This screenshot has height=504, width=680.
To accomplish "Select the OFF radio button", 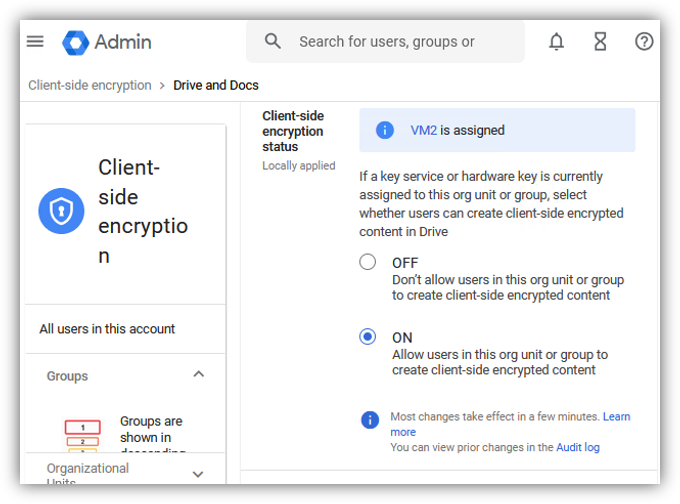I will (367, 262).
